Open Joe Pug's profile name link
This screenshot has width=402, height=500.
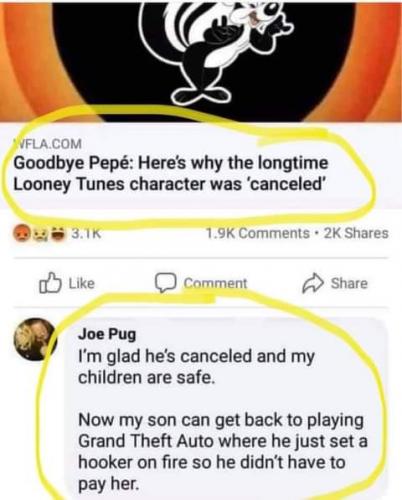pos(107,334)
